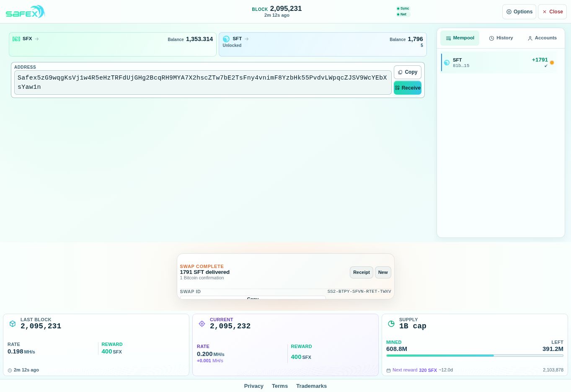Select swap ID SS2-BTPY-SFVN-RTET-TWXV
The image size is (571, 392).
coord(359,291)
